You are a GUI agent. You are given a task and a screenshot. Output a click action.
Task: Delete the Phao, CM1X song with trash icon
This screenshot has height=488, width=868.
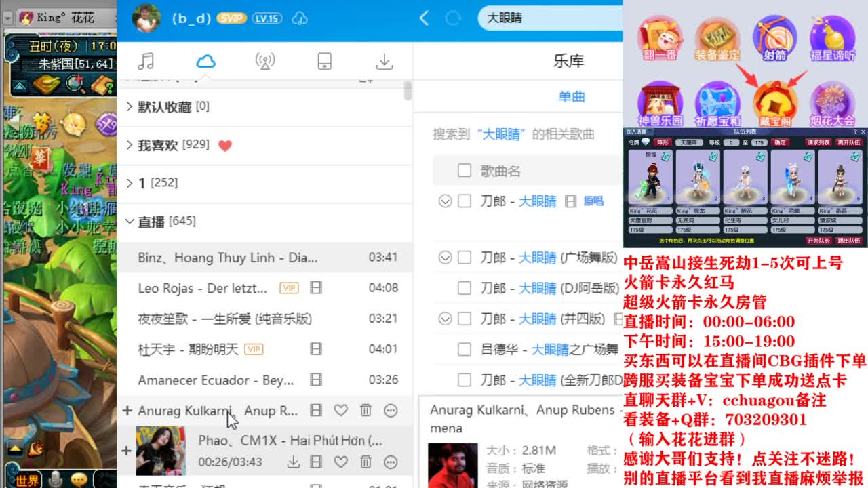pos(366,462)
